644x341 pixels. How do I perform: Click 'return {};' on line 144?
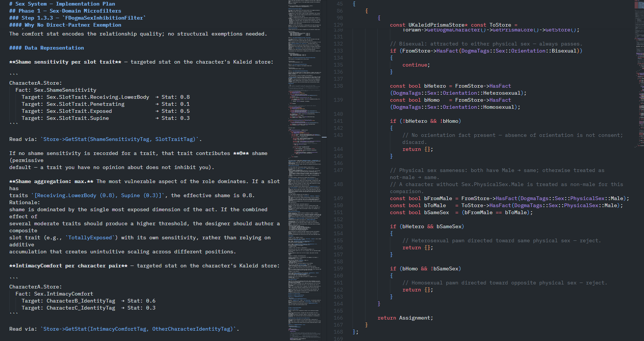pos(418,149)
